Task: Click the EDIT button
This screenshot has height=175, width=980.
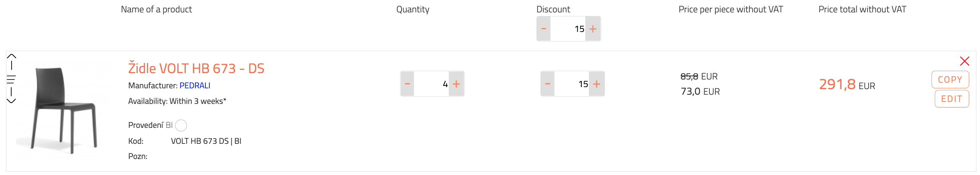Action: (952, 99)
